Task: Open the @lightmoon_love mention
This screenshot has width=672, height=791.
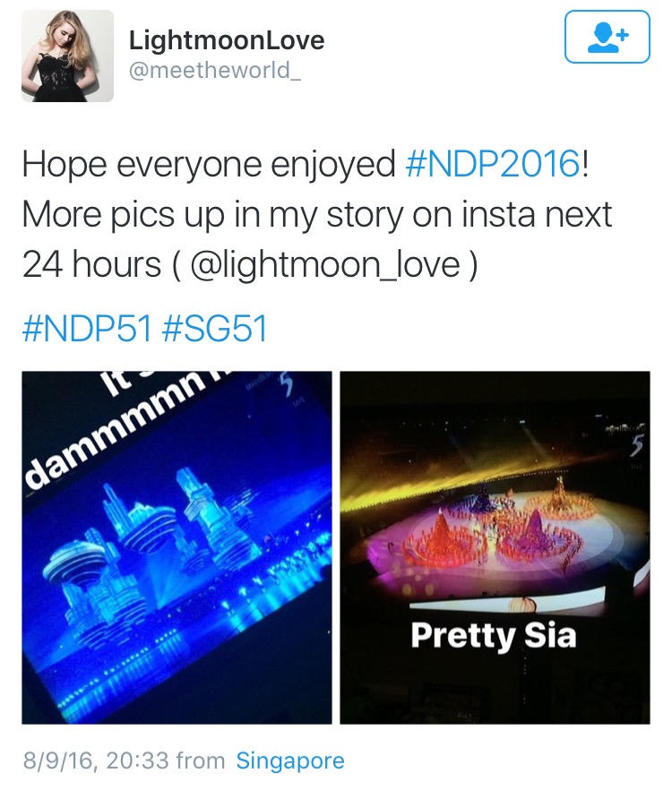Action: (325, 265)
